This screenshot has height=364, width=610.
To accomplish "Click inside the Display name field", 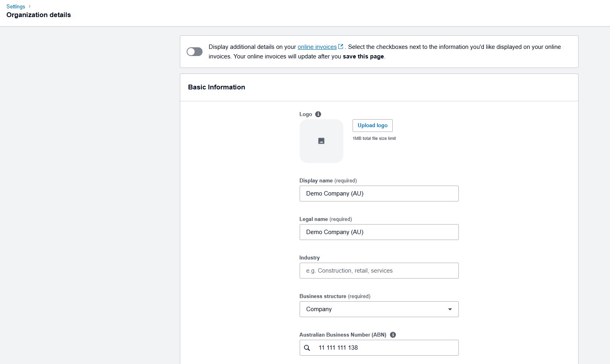I will [379, 194].
